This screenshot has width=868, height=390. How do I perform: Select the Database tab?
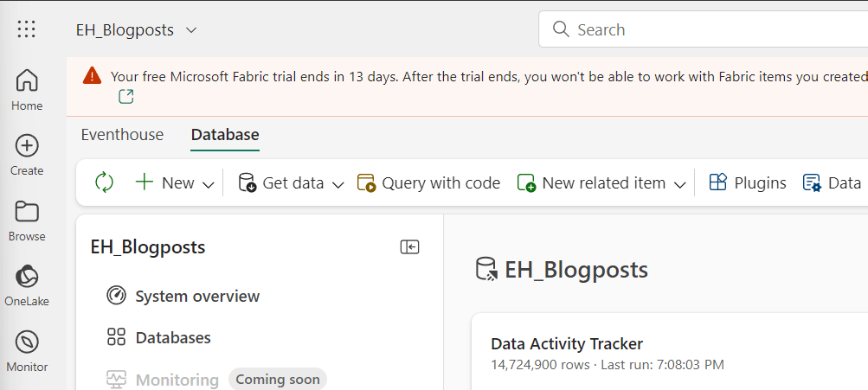pos(225,135)
